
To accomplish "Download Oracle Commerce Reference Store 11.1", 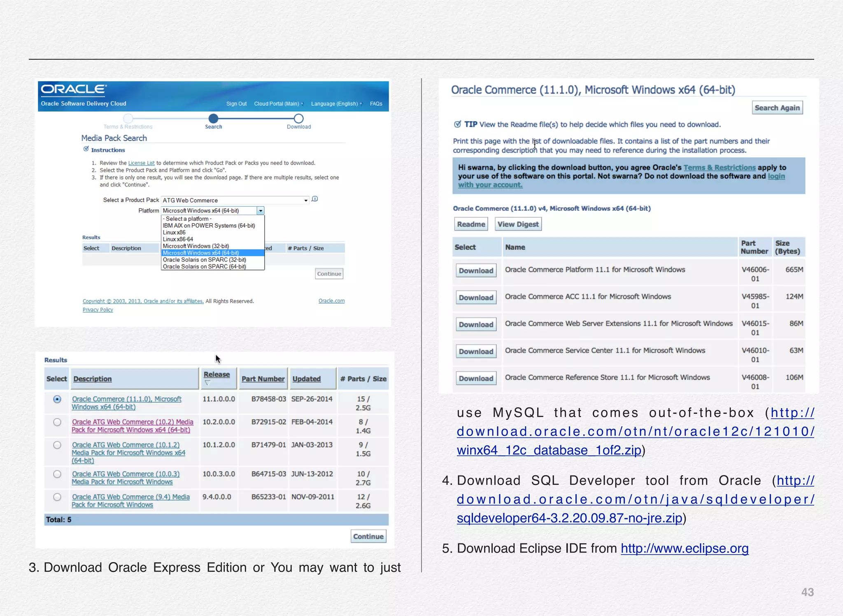I will click(x=476, y=378).
